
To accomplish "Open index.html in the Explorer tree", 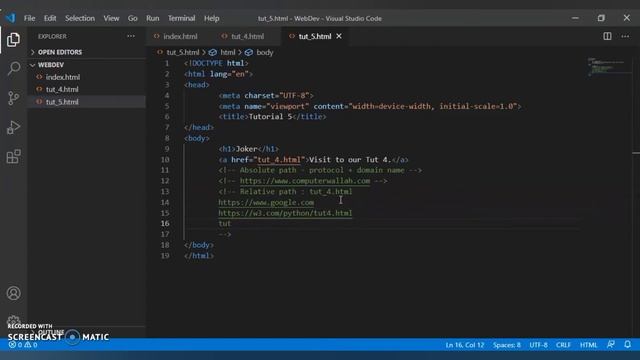I will [x=62, y=77].
